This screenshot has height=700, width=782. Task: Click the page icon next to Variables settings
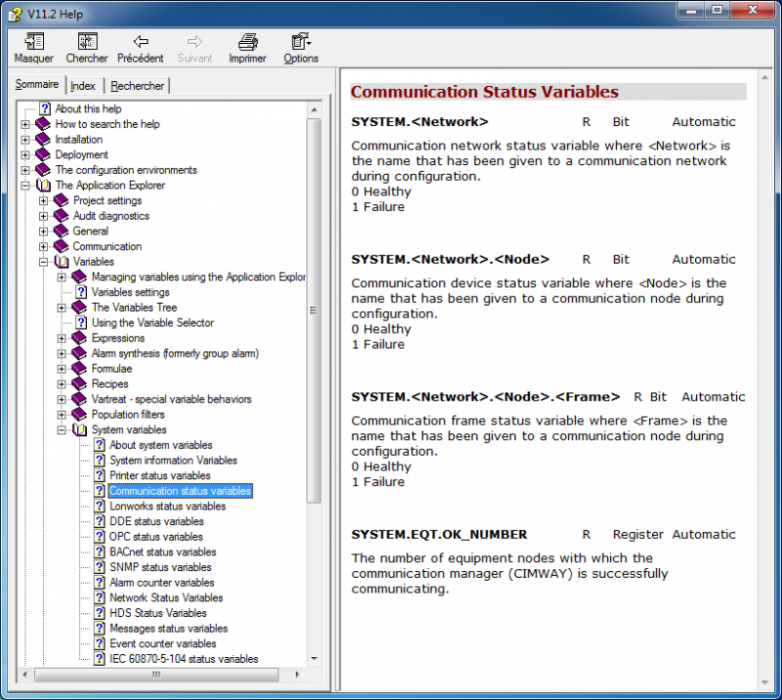point(81,292)
